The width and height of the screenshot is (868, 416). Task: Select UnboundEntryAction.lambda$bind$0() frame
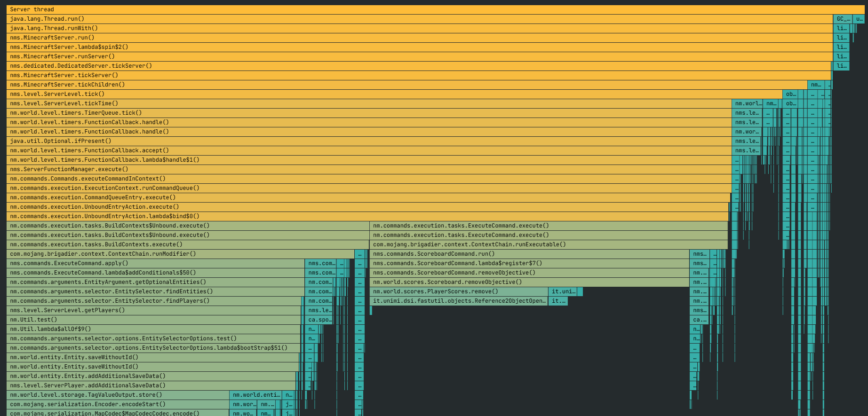pos(367,216)
